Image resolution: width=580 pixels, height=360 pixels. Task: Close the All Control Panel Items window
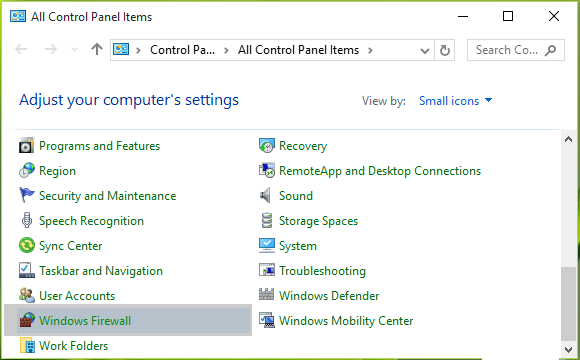pos(554,16)
